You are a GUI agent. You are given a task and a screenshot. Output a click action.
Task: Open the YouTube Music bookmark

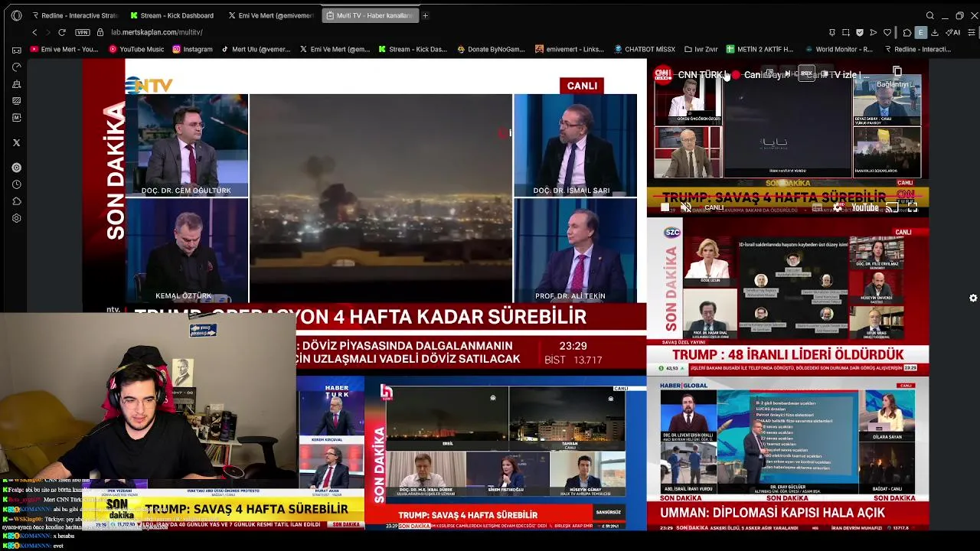(x=136, y=49)
